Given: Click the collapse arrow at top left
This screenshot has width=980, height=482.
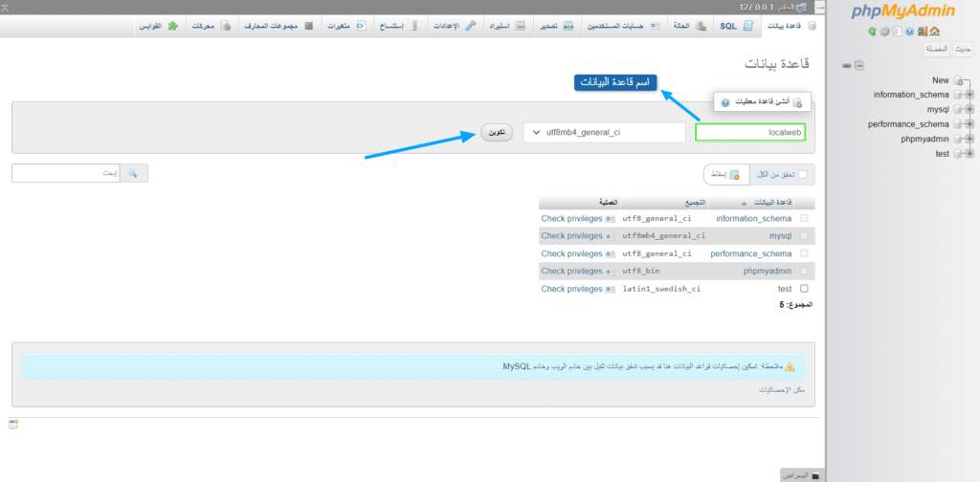Looking at the screenshot, I should (x=6, y=6).
